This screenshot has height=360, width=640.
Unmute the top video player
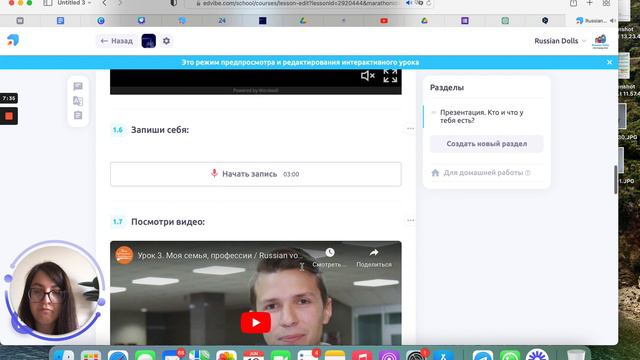pyautogui.click(x=367, y=76)
